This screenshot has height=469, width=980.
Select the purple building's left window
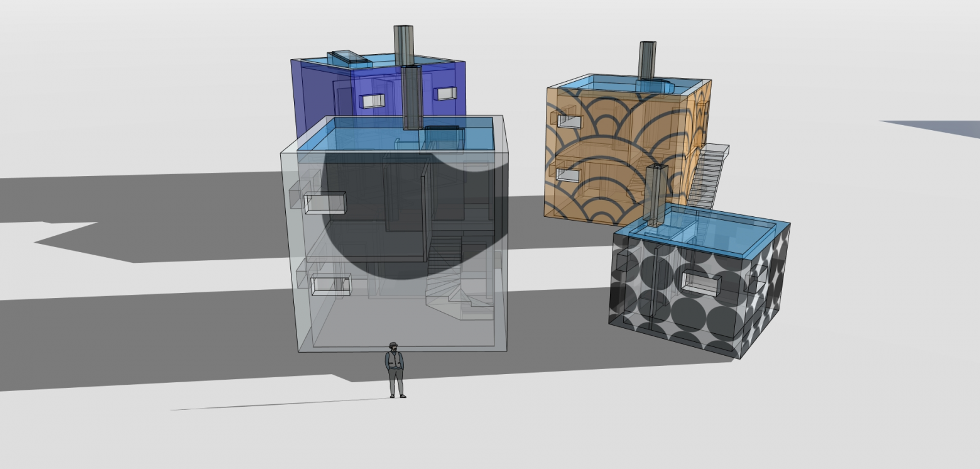[372, 101]
